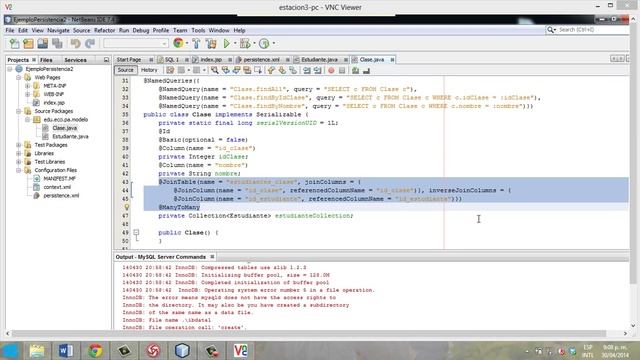Click the Last Edit editor icon
This screenshot has width=640, height=360.
coord(170,71)
